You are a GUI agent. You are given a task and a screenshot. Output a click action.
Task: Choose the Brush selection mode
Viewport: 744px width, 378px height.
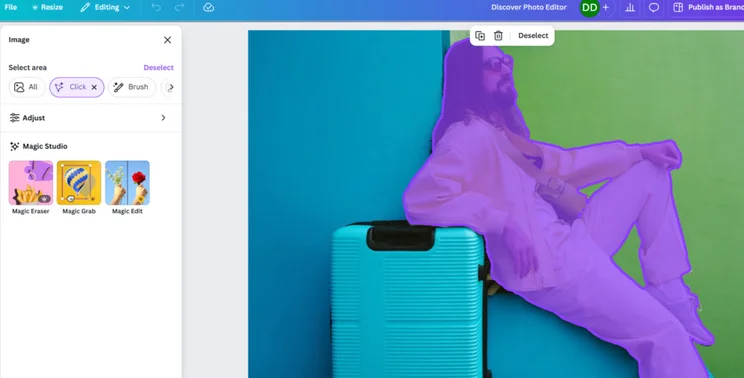[132, 87]
